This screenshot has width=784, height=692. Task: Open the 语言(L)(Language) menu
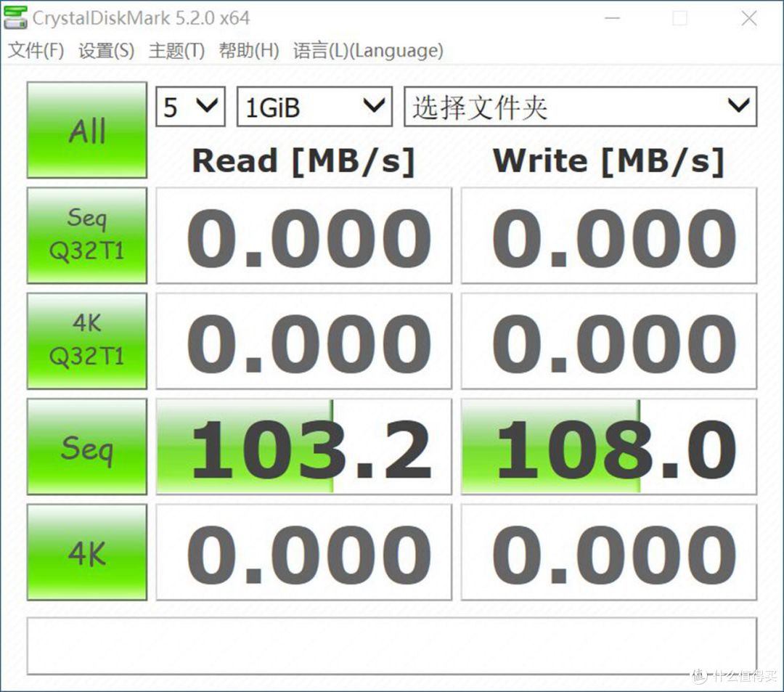click(x=368, y=51)
